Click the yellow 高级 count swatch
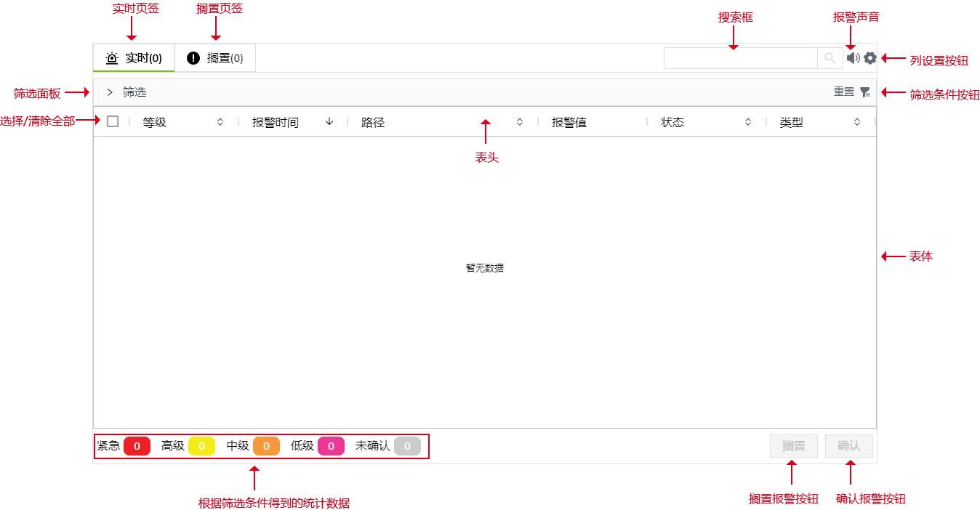Image resolution: width=980 pixels, height=510 pixels. 201,446
